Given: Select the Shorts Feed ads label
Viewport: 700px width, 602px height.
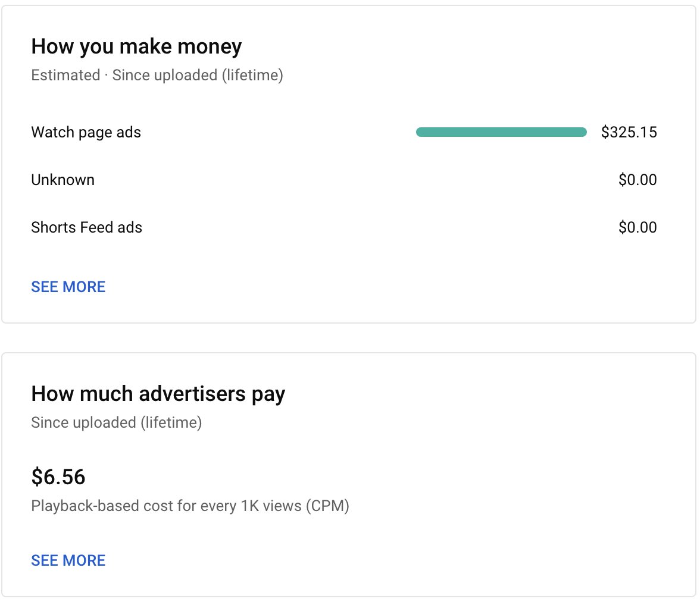Looking at the screenshot, I should (x=87, y=228).
